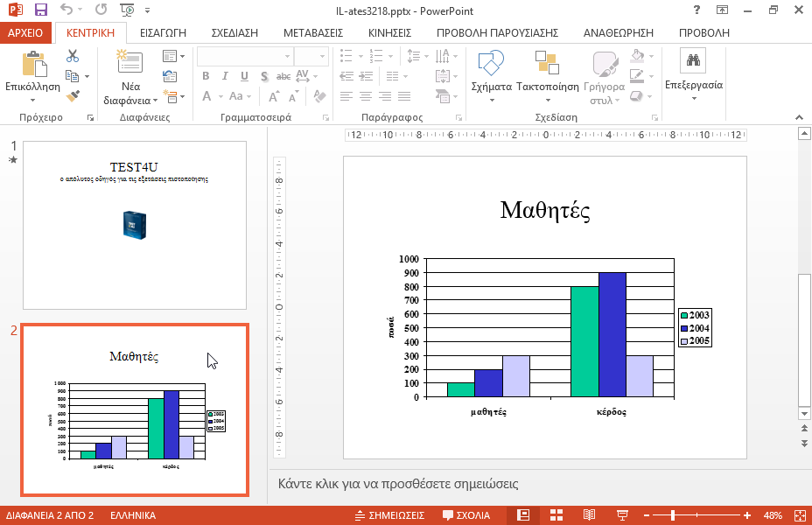The height and width of the screenshot is (525, 812).
Task: Switch to Slide Sorter view icon
Action: tap(556, 515)
